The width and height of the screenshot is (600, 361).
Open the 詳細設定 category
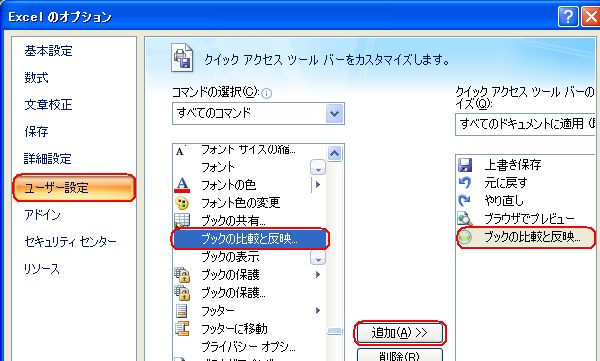(48, 158)
